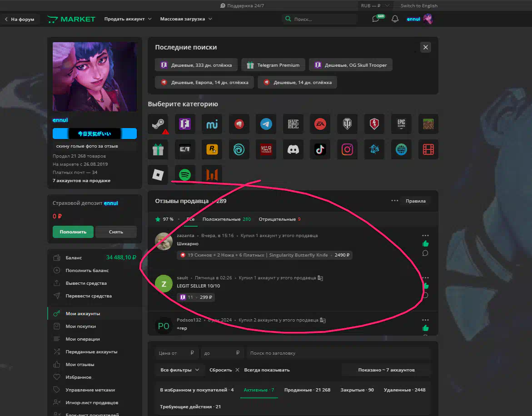This screenshot has width=532, height=416.
Task: Switch to the Закрытые accounts tab
Action: pyautogui.click(x=357, y=390)
